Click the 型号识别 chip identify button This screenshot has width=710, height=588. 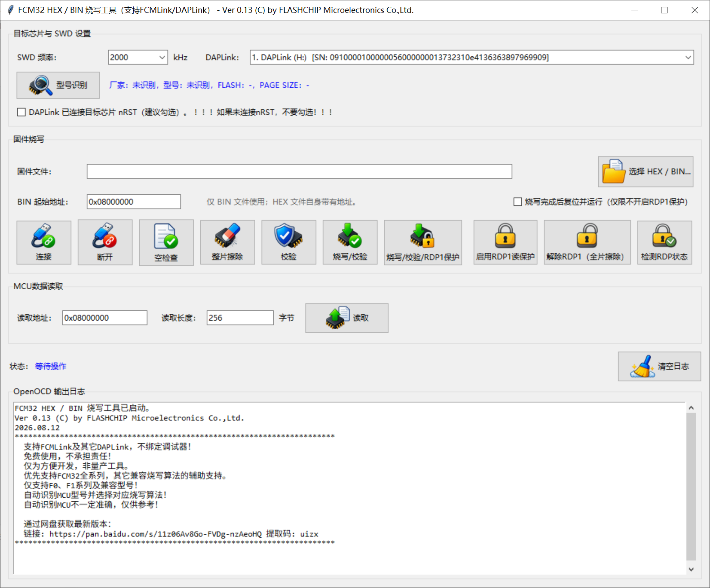58,85
